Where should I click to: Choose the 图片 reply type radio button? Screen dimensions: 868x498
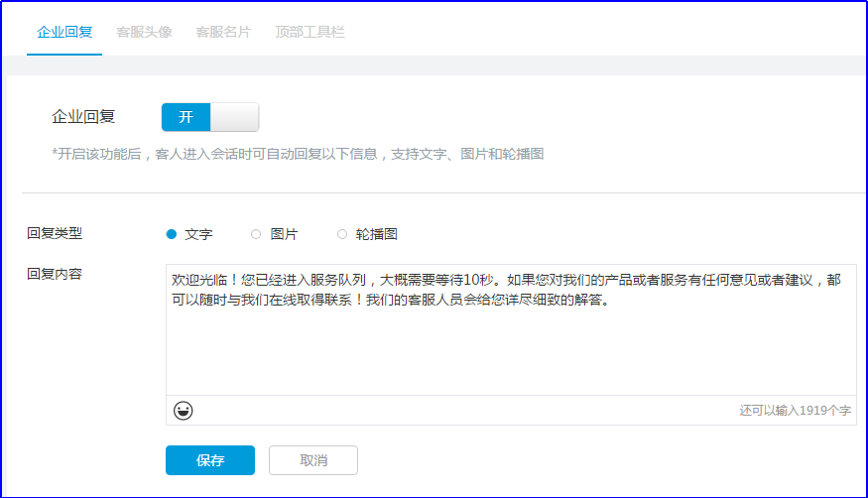[256, 234]
